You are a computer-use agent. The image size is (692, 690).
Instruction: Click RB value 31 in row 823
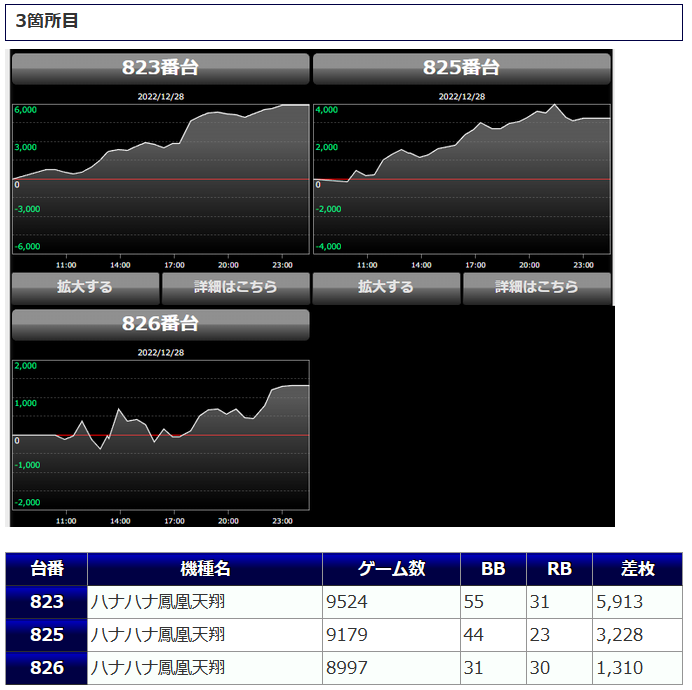point(540,602)
